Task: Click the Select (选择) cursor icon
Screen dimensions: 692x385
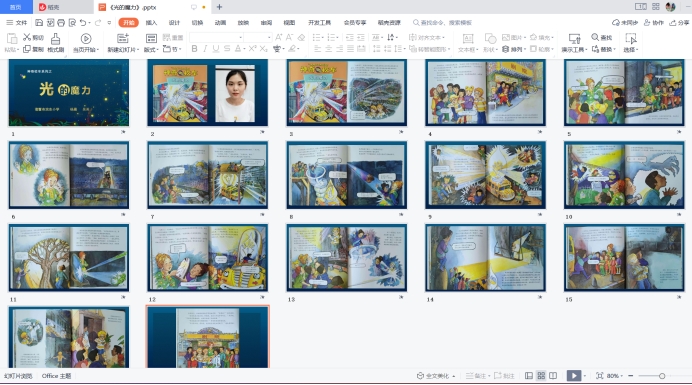Action: pyautogui.click(x=631, y=39)
